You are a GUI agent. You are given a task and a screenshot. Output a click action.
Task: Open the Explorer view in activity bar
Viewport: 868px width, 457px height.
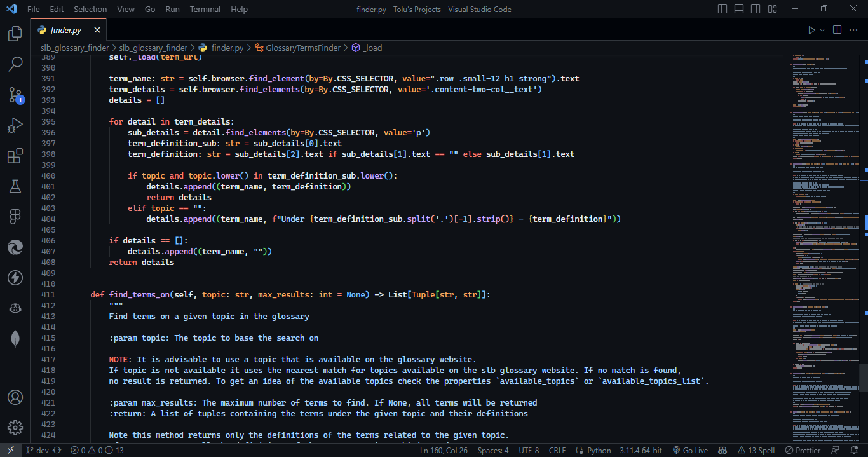pyautogui.click(x=15, y=34)
